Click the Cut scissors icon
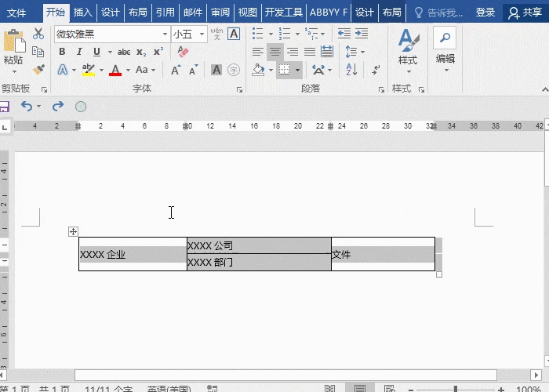The image size is (549, 392). (x=38, y=34)
